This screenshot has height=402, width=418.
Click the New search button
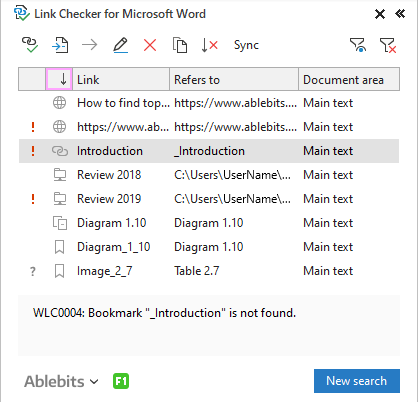[357, 381]
